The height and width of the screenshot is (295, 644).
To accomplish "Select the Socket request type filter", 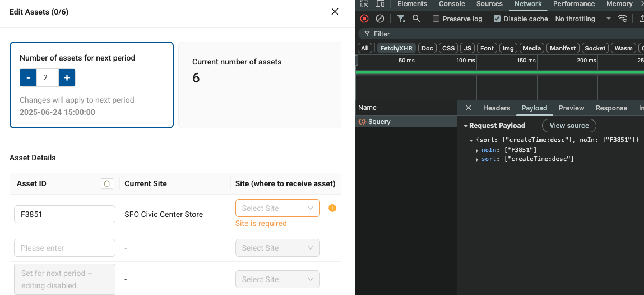I will [595, 48].
